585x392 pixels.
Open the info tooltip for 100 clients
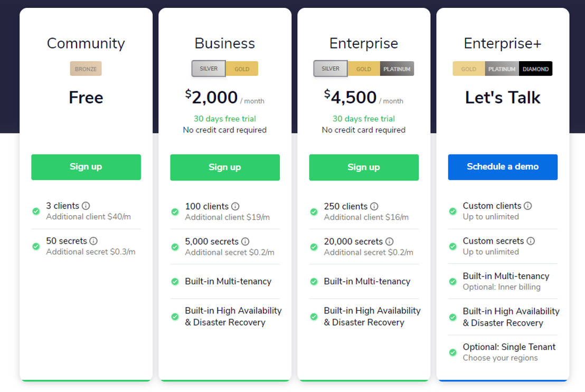[236, 206]
